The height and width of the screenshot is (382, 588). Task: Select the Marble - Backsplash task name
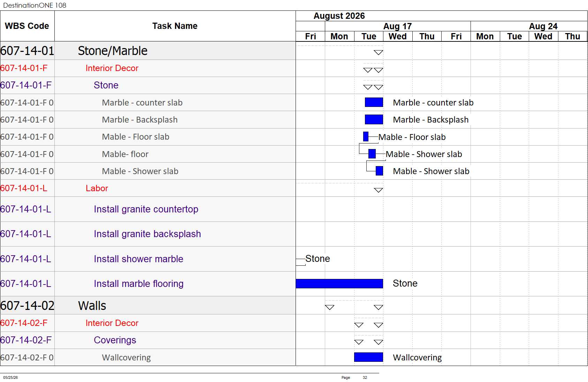[x=140, y=120]
